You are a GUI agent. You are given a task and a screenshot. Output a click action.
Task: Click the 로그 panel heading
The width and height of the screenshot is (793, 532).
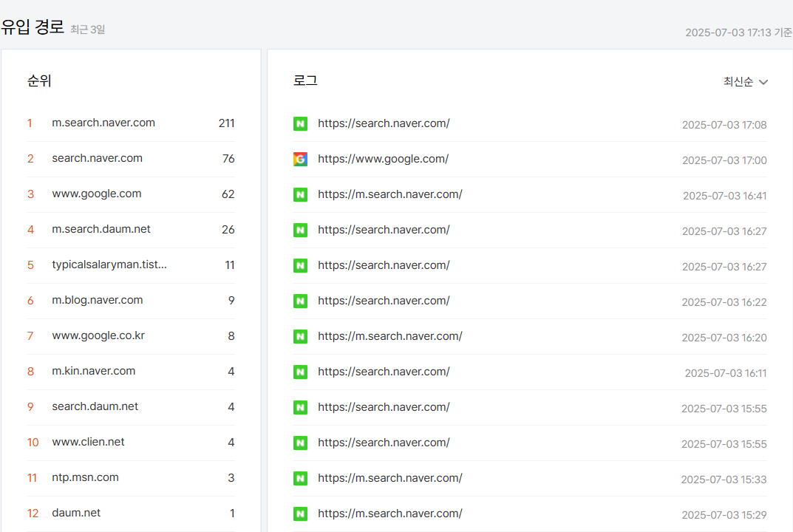click(x=305, y=81)
